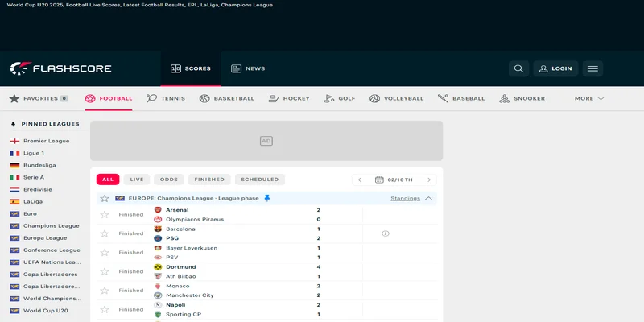Click the Login button
The width and height of the screenshot is (644, 322).
[x=554, y=68]
